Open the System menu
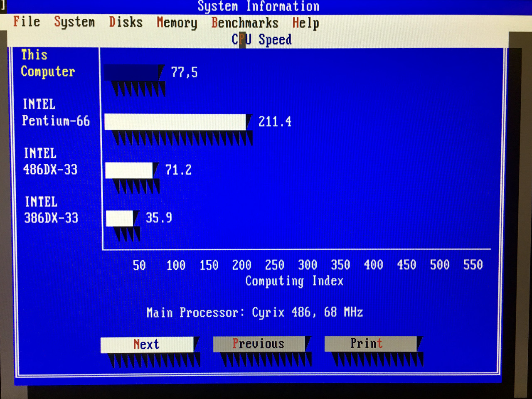 (74, 22)
